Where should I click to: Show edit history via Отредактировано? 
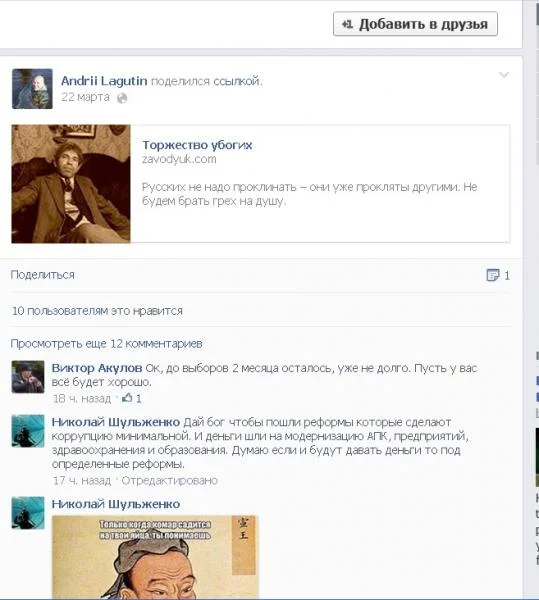pos(169,481)
